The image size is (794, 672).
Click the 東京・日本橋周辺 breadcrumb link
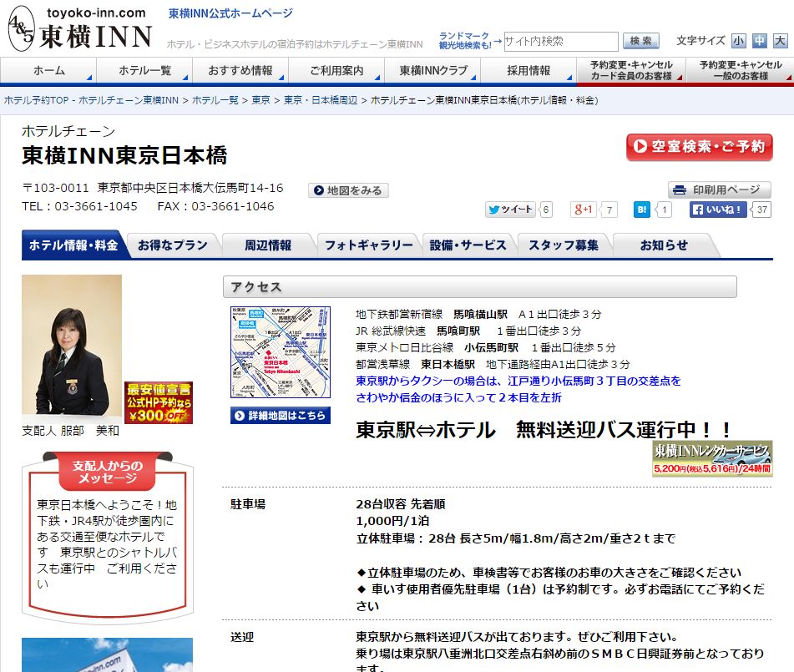[321, 100]
